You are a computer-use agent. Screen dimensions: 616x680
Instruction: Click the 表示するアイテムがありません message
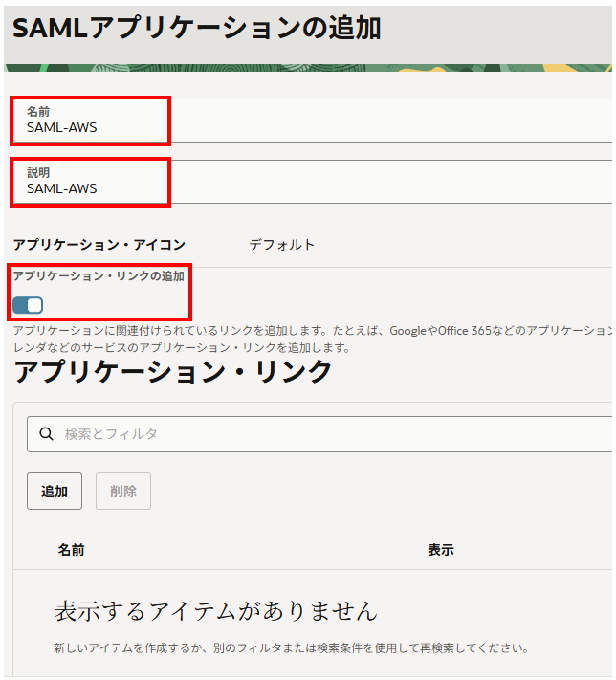coord(215,610)
